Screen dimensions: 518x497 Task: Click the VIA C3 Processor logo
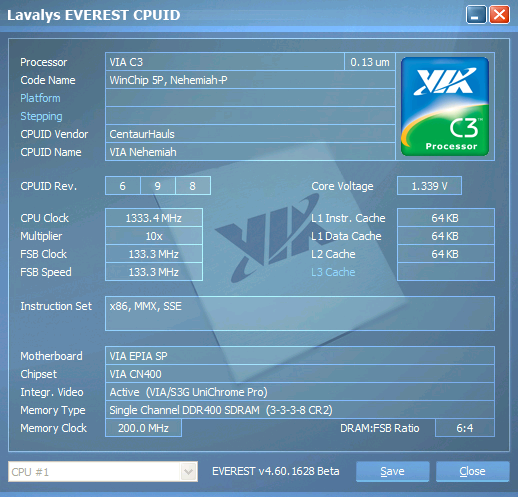pos(445,106)
